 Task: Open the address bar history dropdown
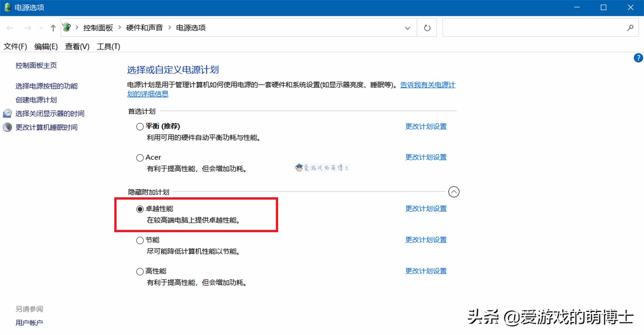pos(407,27)
